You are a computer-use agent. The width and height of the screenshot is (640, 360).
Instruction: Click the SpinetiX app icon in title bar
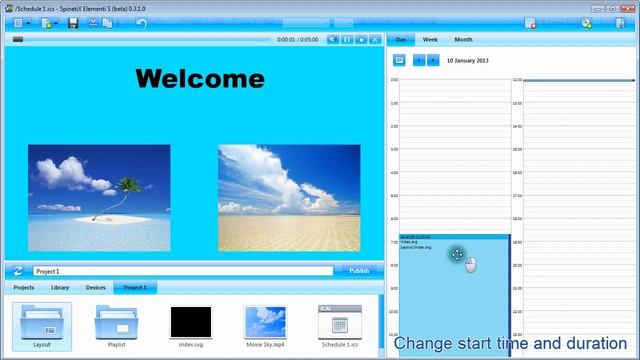(9, 8)
